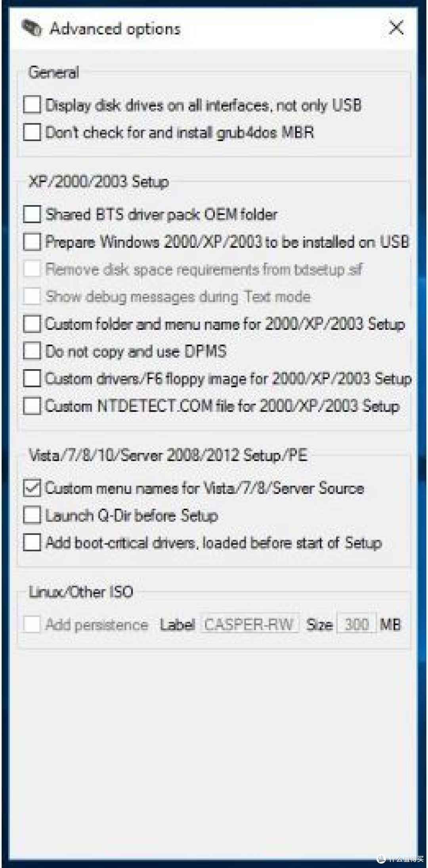
Task: Enable Custom folder and menu name for 2000/XP/2003
Action: click(32, 324)
